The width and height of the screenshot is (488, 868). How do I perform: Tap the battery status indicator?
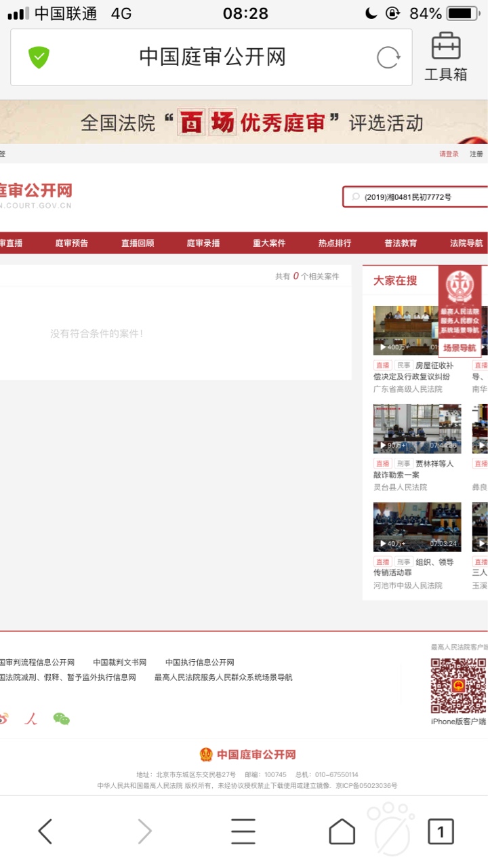coord(463,14)
